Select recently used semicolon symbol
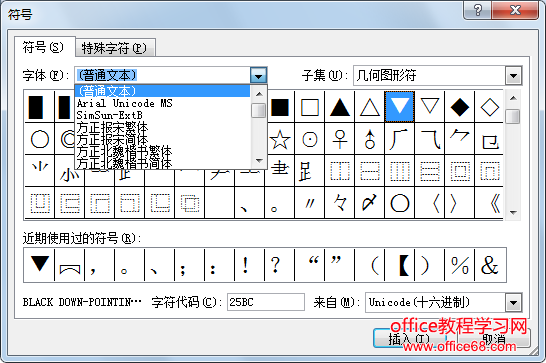This screenshot has width=546, height=363. [190, 265]
